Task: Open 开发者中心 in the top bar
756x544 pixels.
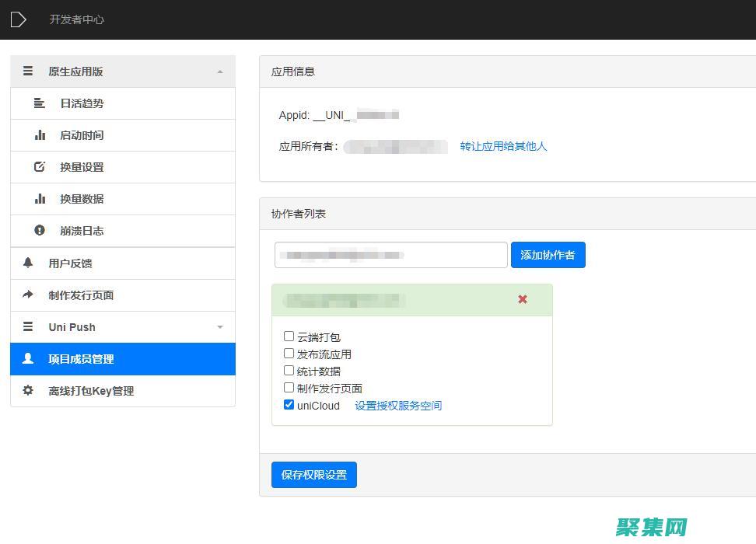Action: (x=75, y=19)
